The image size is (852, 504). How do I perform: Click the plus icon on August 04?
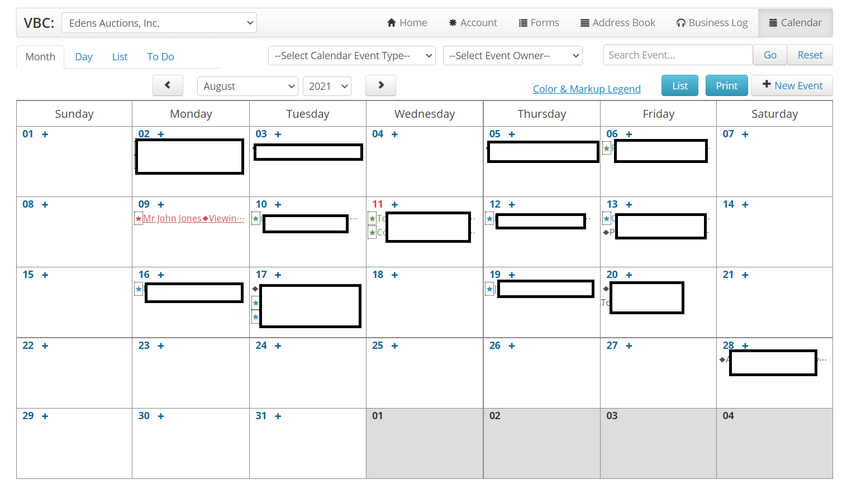(x=394, y=135)
